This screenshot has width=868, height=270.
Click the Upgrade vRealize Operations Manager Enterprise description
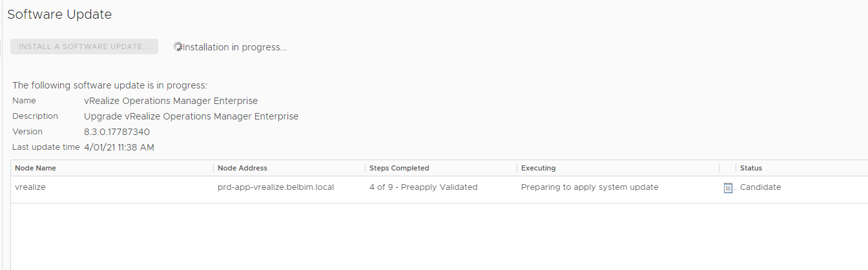pyautogui.click(x=191, y=116)
